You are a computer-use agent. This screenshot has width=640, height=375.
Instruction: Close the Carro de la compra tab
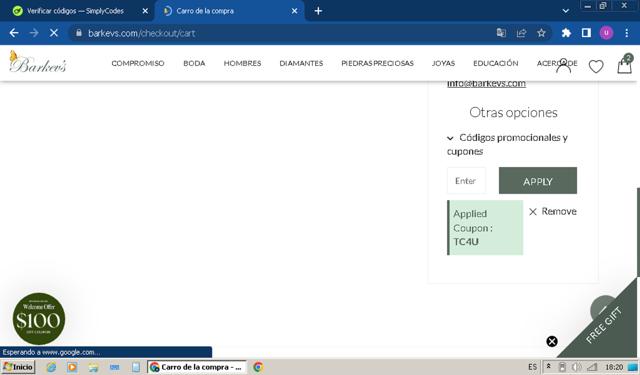[x=294, y=11]
